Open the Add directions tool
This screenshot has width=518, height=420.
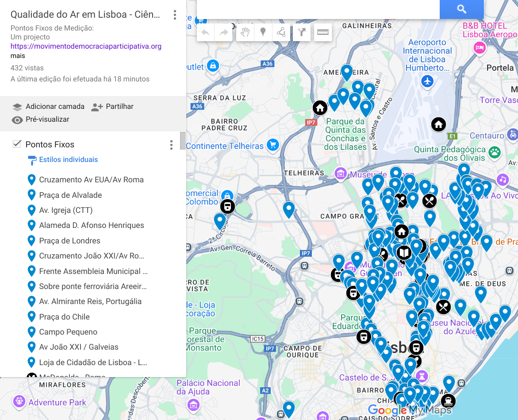pos(301,32)
